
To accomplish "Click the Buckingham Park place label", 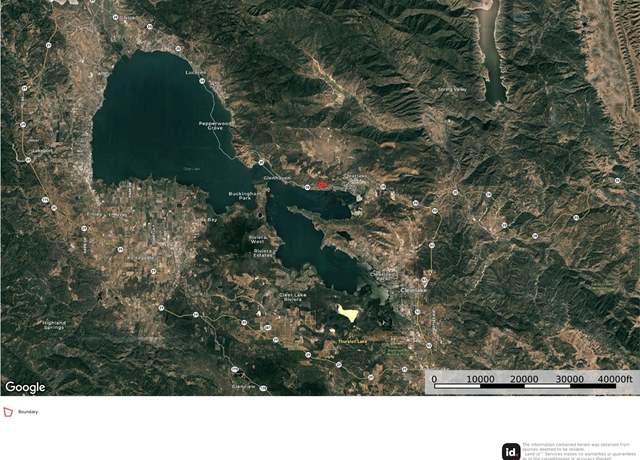I will [244, 196].
